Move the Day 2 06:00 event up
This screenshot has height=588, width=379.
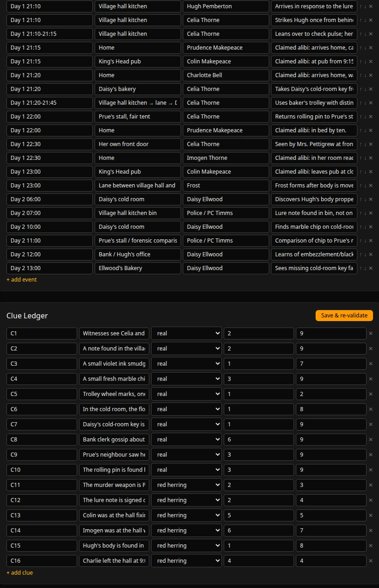[x=361, y=199]
